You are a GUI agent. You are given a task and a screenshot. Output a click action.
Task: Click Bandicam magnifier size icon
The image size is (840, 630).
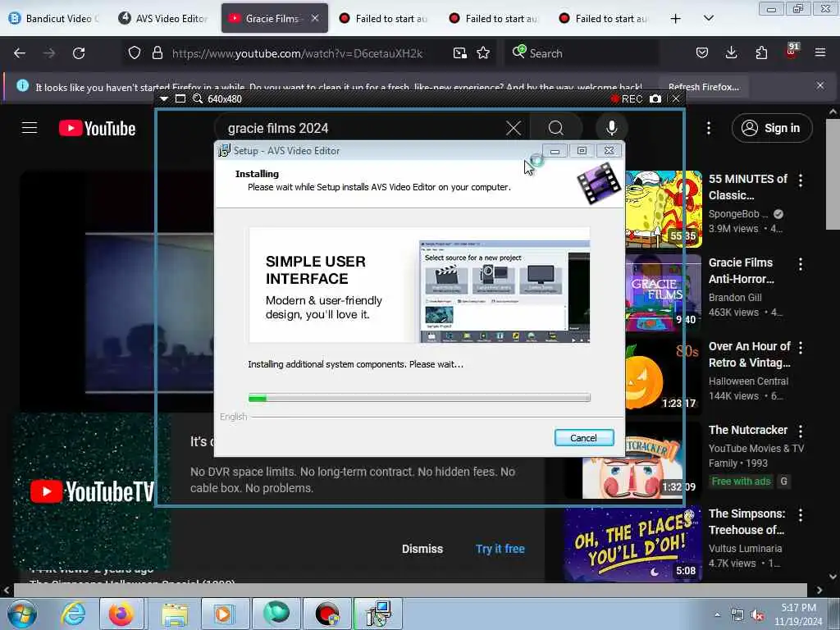pyautogui.click(x=197, y=99)
